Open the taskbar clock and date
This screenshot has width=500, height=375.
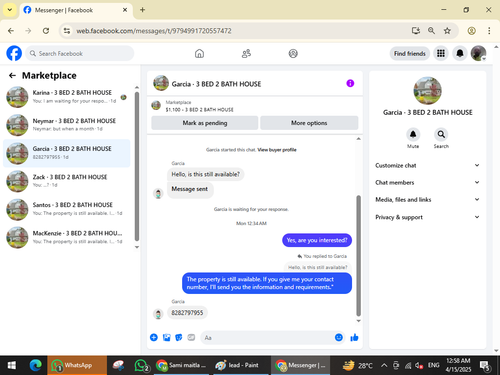coord(458,365)
